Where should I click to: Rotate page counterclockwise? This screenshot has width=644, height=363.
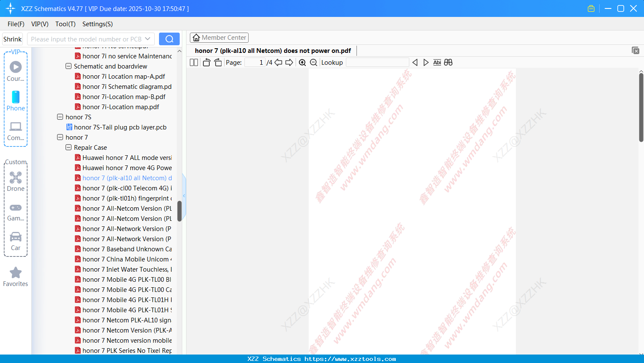[x=206, y=62]
